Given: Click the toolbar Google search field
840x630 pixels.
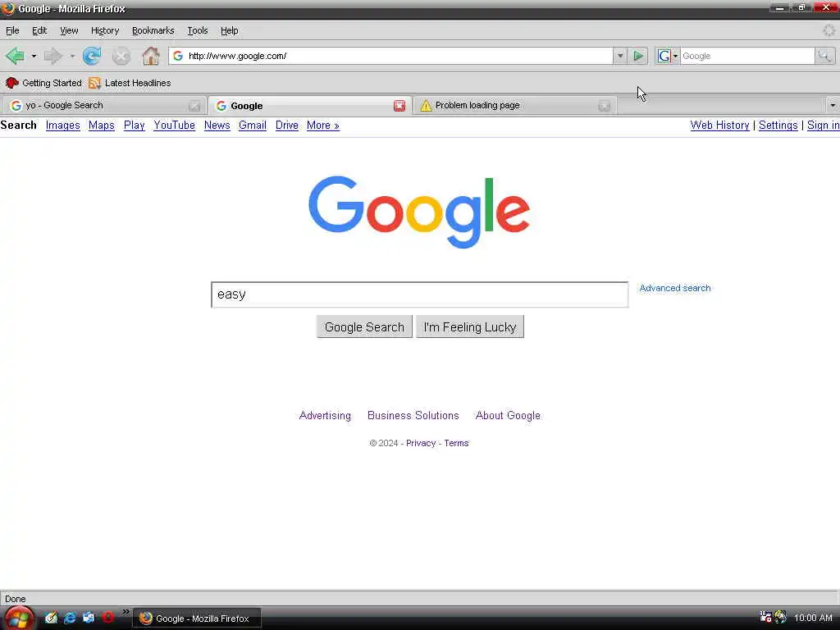Looking at the screenshot, I should (747, 56).
